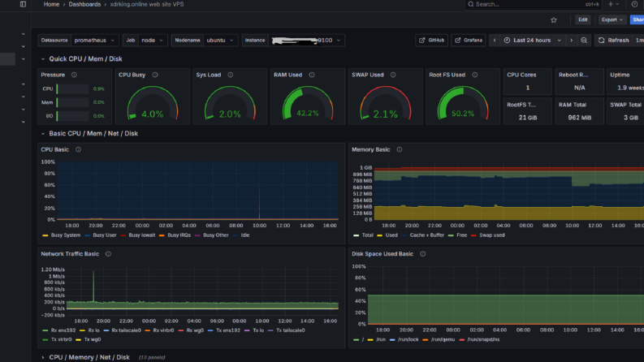Toggle Tx ens192 series in Network legend

click(228, 330)
